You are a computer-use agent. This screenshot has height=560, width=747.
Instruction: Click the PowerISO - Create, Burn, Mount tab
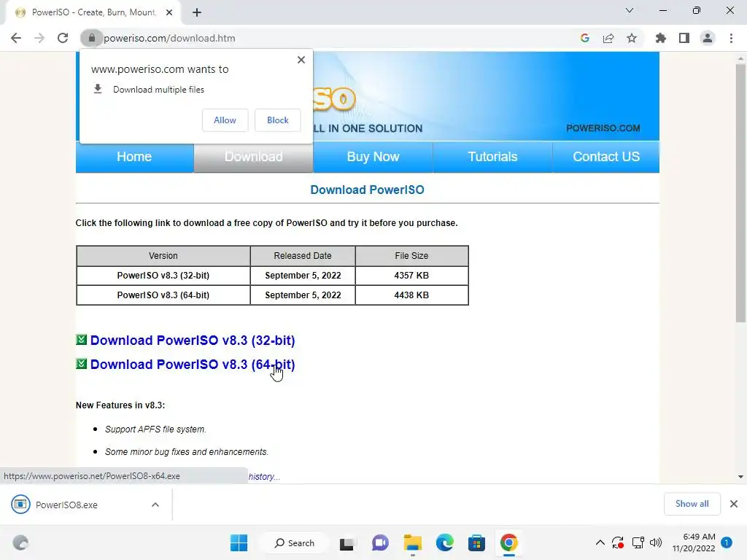(93, 12)
